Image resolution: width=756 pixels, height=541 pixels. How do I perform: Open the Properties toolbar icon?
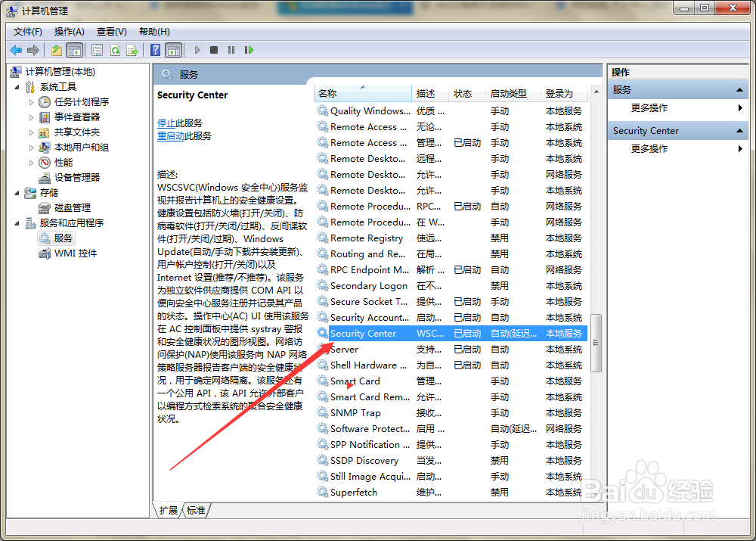pyautogui.click(x=97, y=50)
